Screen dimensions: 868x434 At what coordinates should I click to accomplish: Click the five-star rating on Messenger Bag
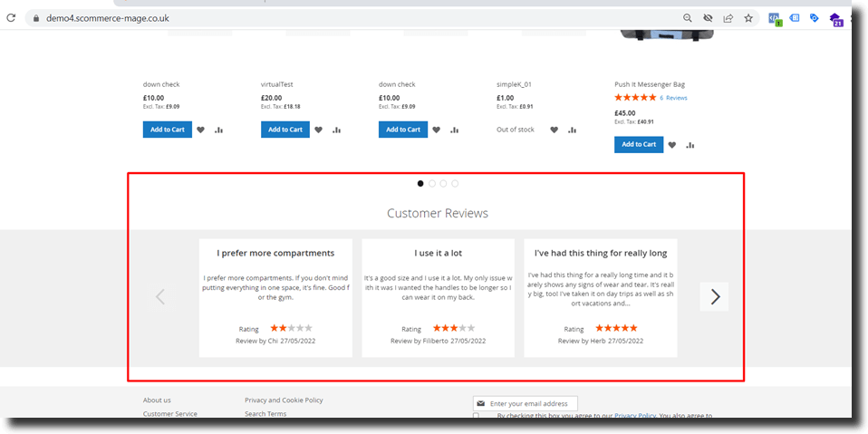pos(634,98)
